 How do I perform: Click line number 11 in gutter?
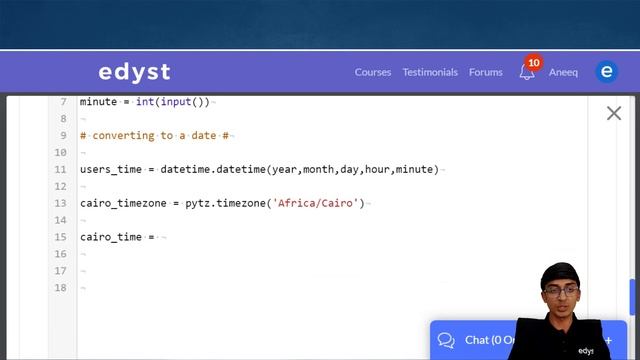(x=60, y=169)
